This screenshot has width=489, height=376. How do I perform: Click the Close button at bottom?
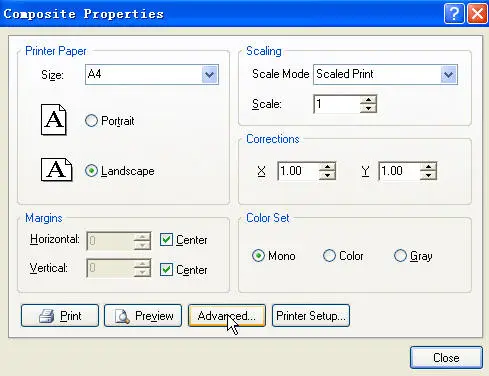(446, 358)
